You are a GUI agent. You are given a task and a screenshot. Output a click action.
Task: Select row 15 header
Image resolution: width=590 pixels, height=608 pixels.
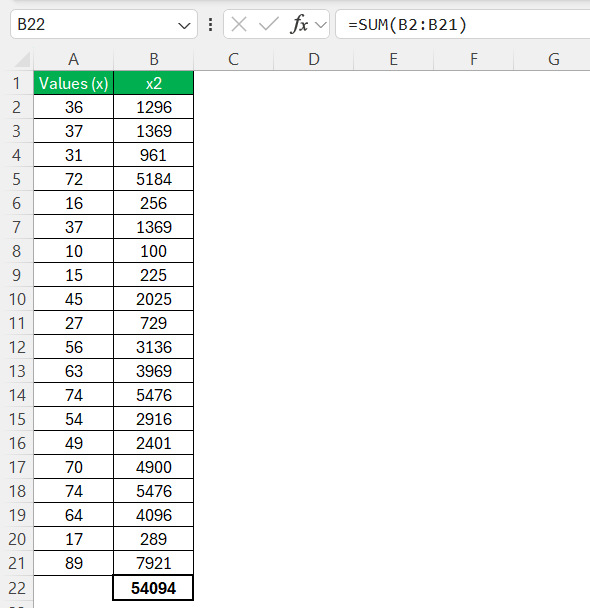(x=17, y=419)
